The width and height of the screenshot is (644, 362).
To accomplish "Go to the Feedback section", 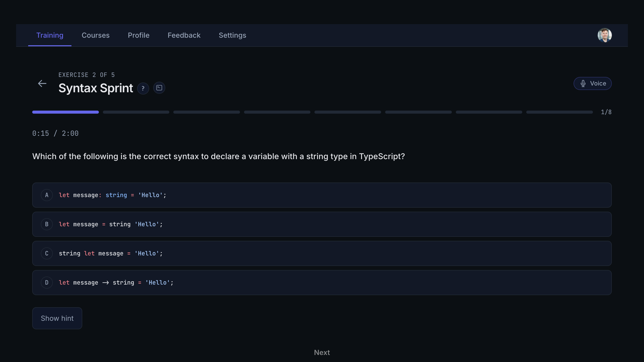I will (184, 35).
